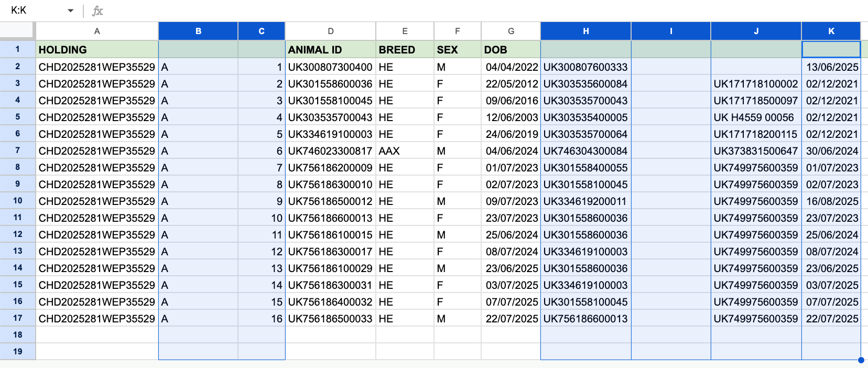Image resolution: width=868 pixels, height=368 pixels.
Task: Click cell UK H4559 00056
Action: [756, 117]
